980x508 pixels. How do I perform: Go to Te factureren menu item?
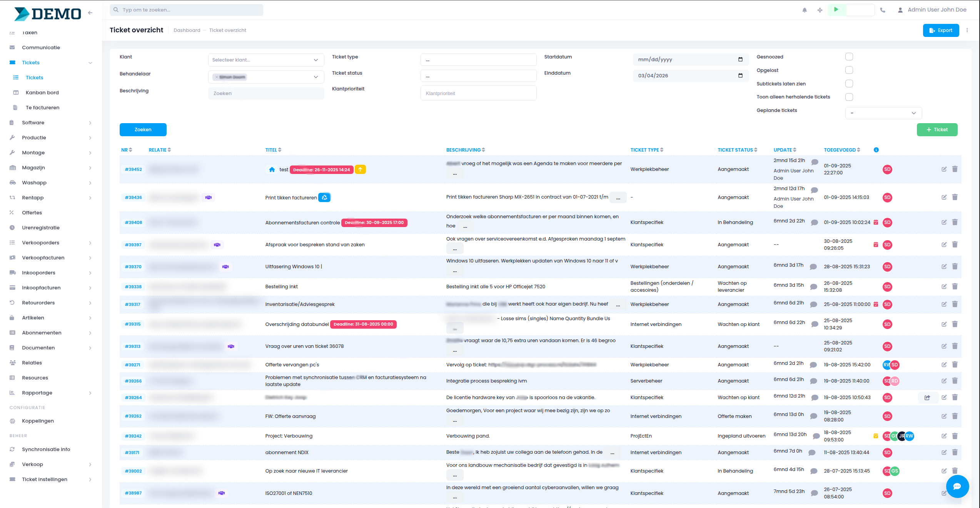(42, 108)
